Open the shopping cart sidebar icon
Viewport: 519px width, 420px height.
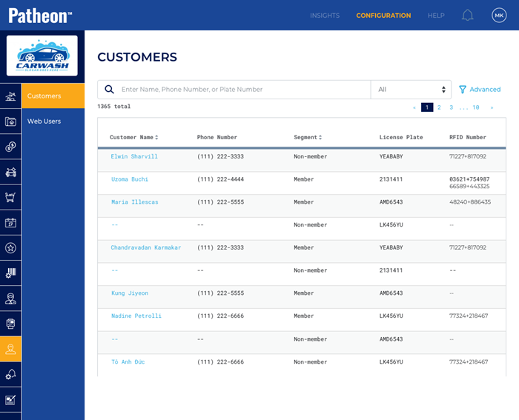(x=10, y=197)
